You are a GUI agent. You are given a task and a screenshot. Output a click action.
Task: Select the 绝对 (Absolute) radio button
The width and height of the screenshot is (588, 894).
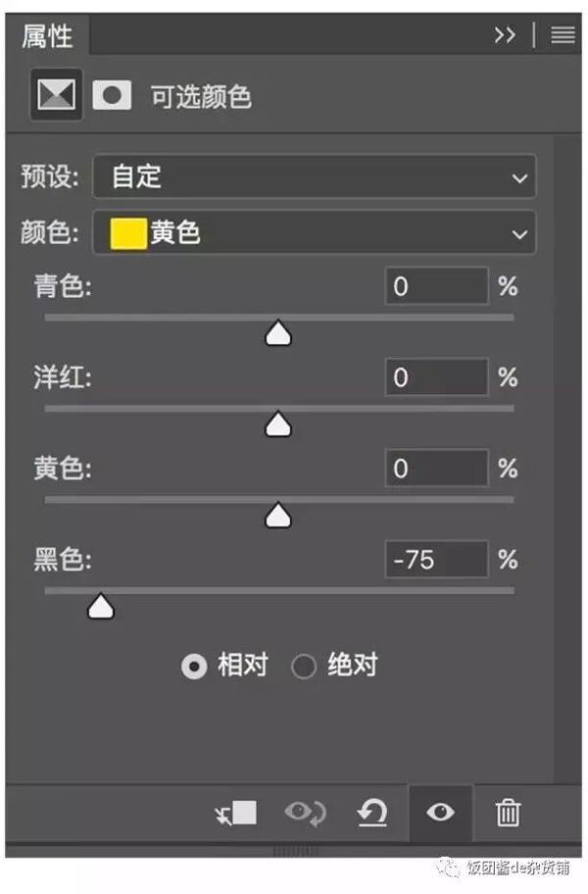(x=304, y=666)
